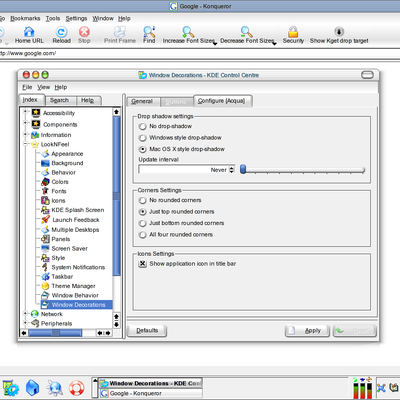Select Appearance in the LookNFeel tree
400x400 pixels.
62,154
